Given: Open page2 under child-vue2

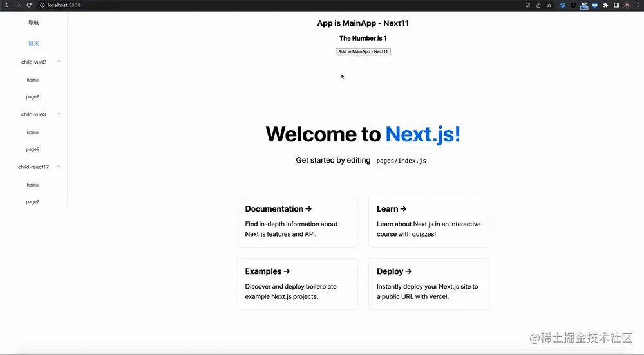Looking at the screenshot, I should tap(33, 96).
